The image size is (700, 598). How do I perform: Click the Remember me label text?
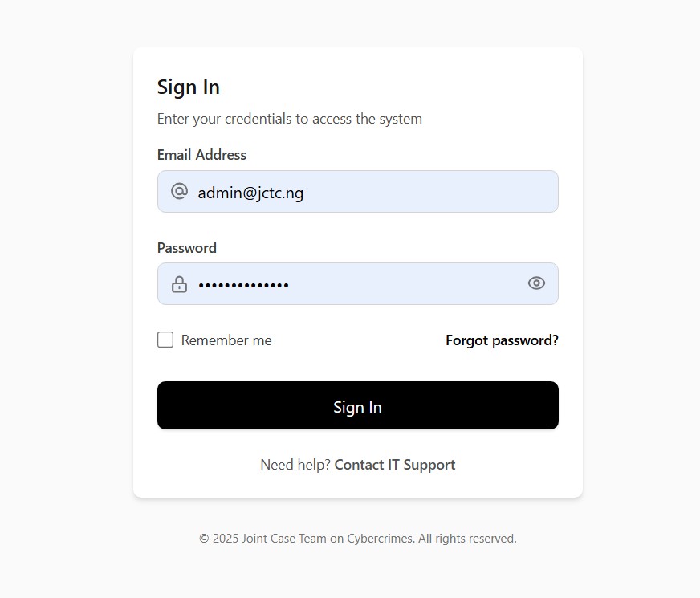click(x=226, y=340)
